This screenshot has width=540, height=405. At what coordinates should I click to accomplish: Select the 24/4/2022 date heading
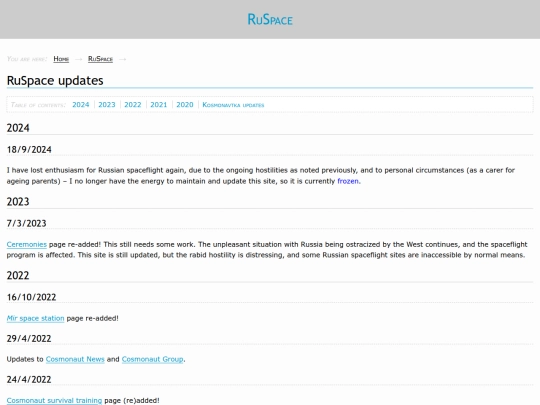point(29,380)
